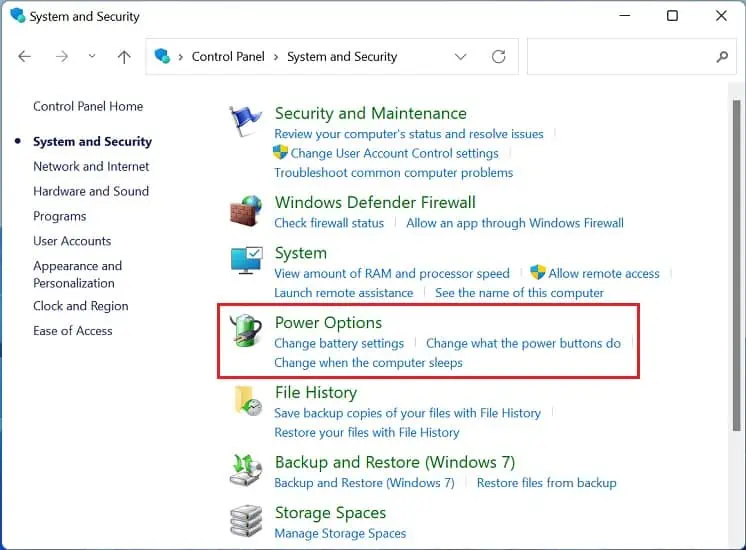
Task: Click the vertical scrollbar thumb
Action: point(736,265)
